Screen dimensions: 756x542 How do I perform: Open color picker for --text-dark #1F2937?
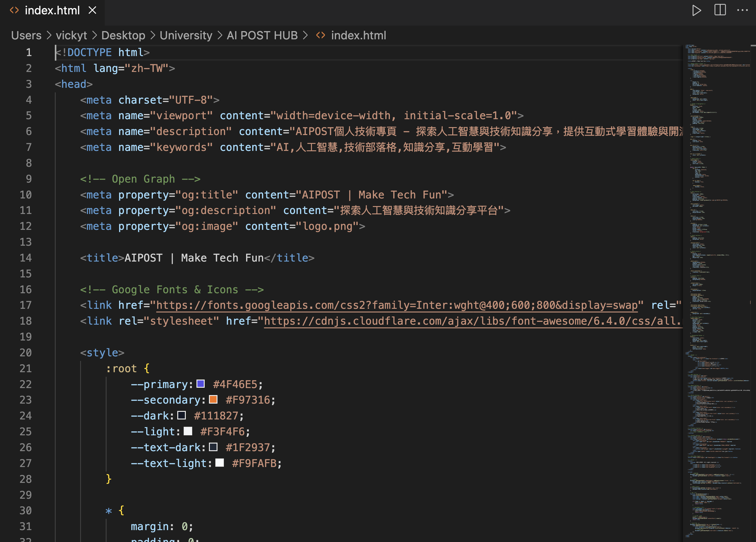pyautogui.click(x=213, y=447)
